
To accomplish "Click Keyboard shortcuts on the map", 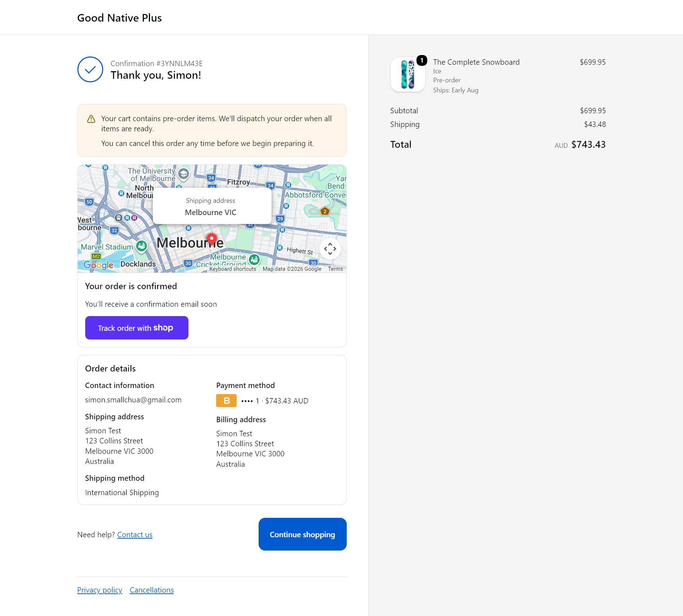I will [233, 269].
